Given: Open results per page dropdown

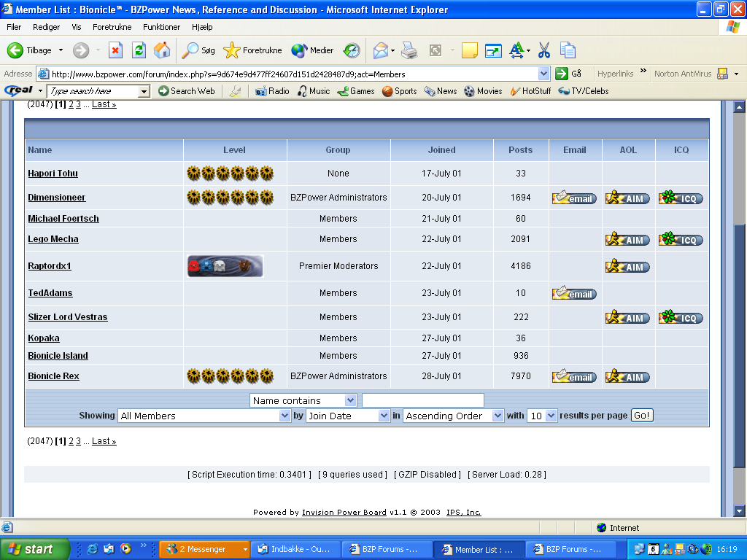Looking at the screenshot, I should (x=542, y=416).
